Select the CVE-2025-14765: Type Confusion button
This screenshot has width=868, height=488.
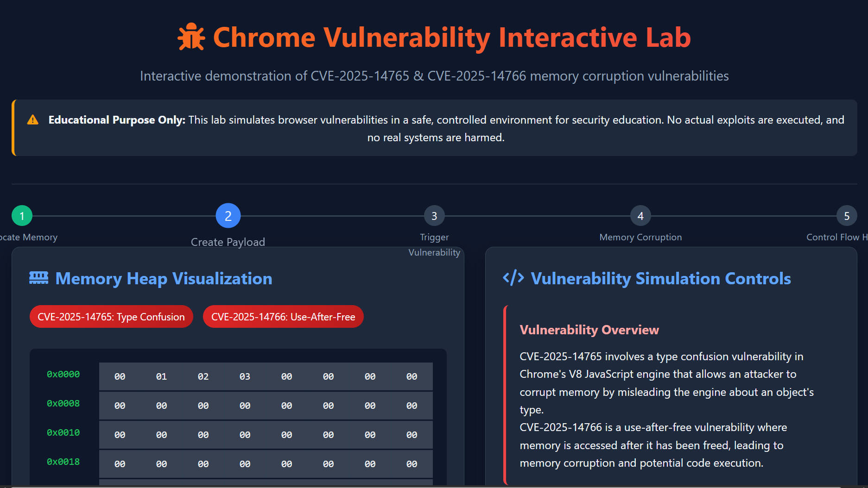(x=111, y=317)
